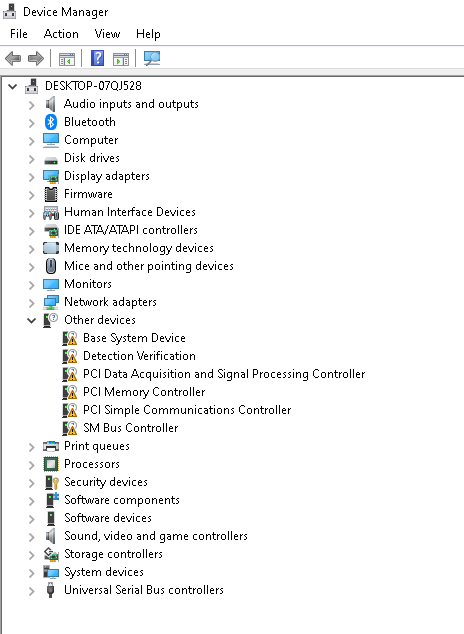Open the File menu
The height and width of the screenshot is (634, 464).
(19, 34)
